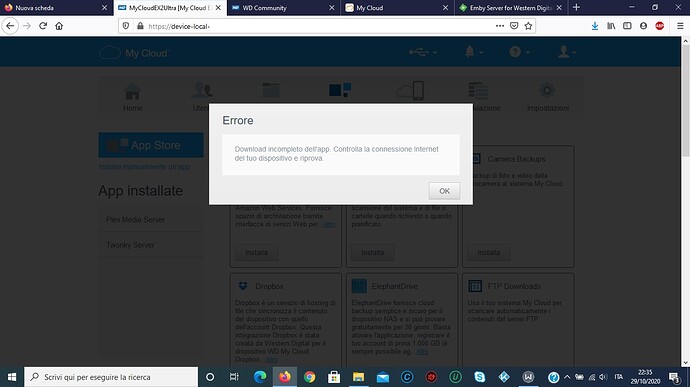
Task: Open Mail app from taskbar
Action: (383, 377)
